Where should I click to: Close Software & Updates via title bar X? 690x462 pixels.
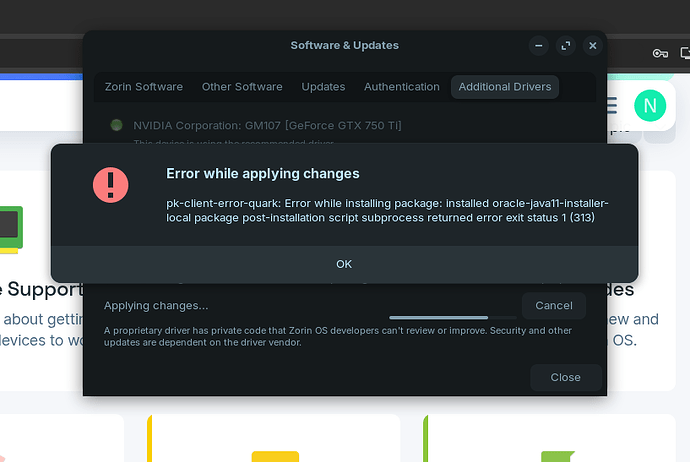coord(593,45)
